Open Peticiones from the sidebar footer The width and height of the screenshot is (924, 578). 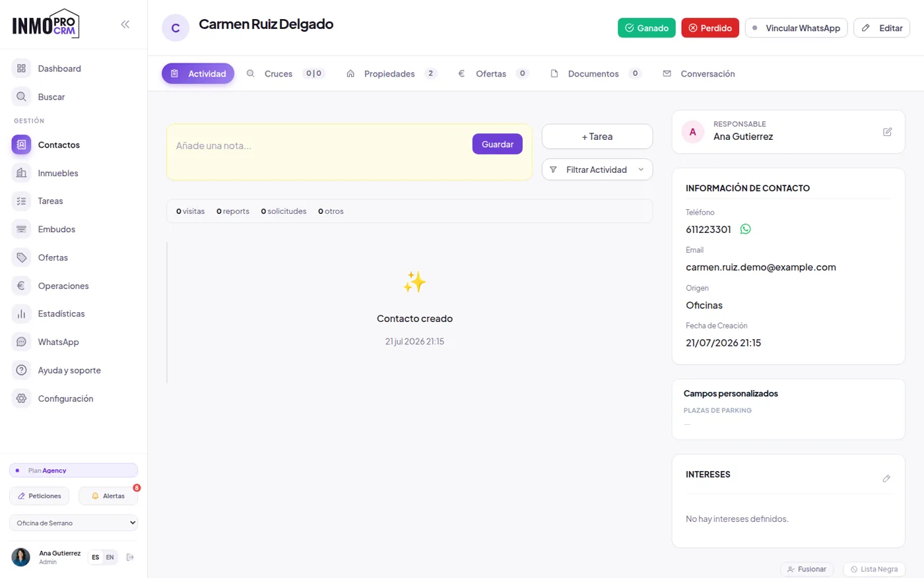click(40, 496)
